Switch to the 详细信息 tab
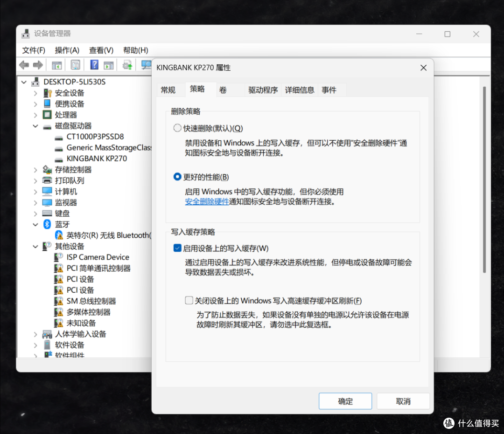 (300, 90)
